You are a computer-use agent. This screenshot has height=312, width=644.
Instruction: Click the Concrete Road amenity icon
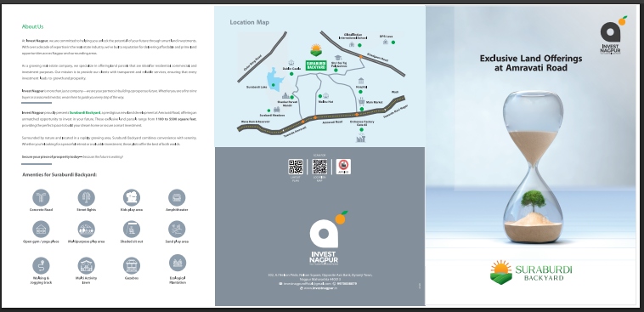pyautogui.click(x=41, y=198)
